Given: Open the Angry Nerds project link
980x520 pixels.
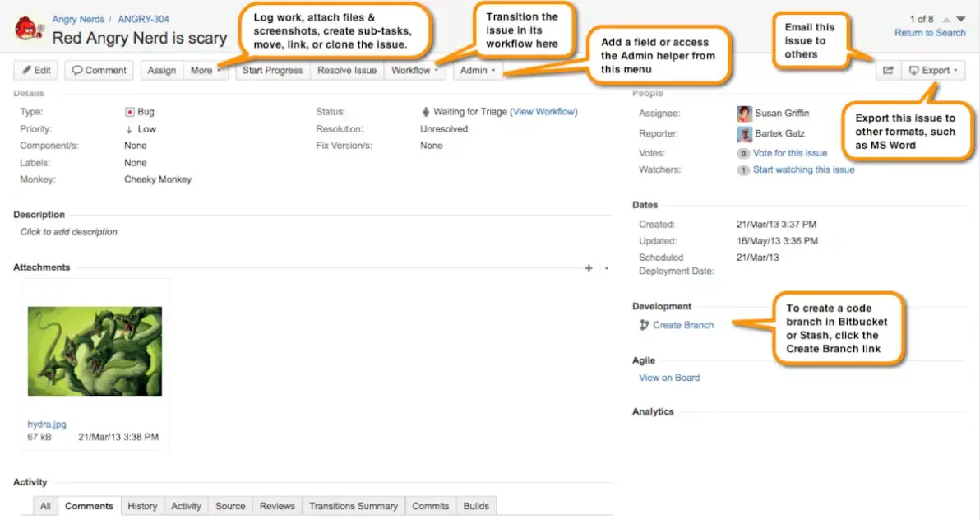Looking at the screenshot, I should [78, 20].
